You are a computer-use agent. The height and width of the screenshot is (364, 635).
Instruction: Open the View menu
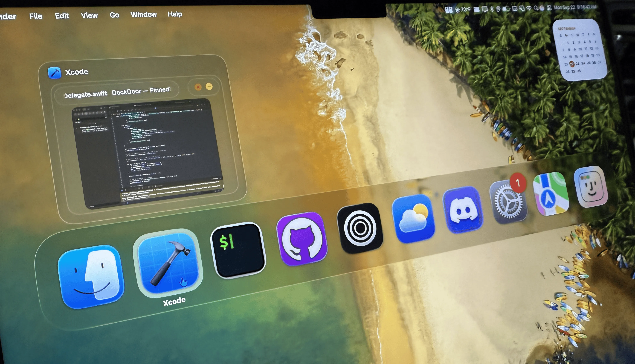(x=89, y=15)
